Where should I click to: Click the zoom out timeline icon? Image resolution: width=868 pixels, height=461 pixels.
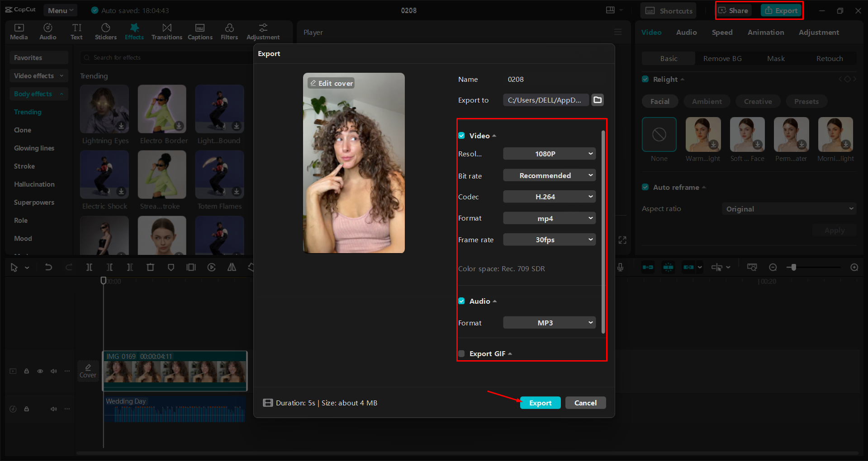[x=773, y=267]
